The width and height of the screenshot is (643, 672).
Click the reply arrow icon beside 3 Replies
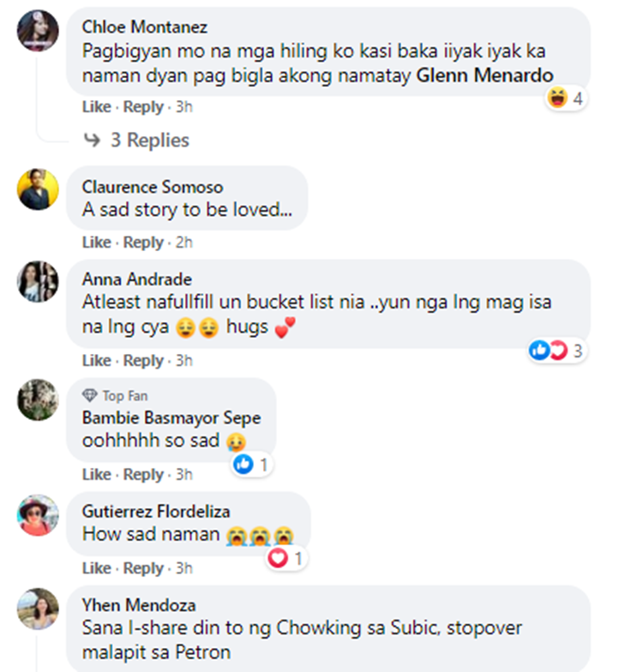click(x=92, y=140)
